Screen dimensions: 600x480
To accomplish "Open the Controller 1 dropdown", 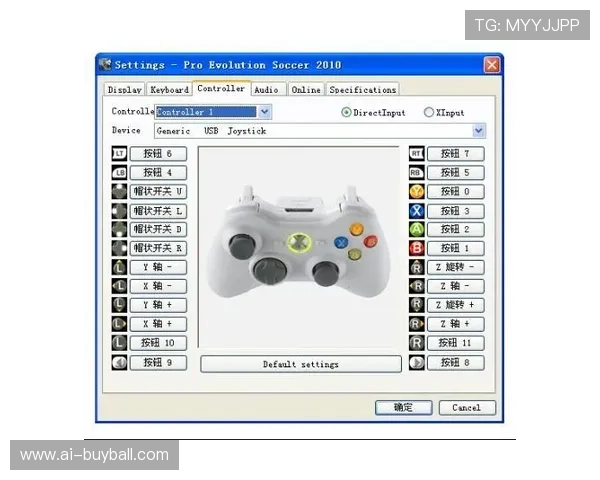I will [213, 112].
